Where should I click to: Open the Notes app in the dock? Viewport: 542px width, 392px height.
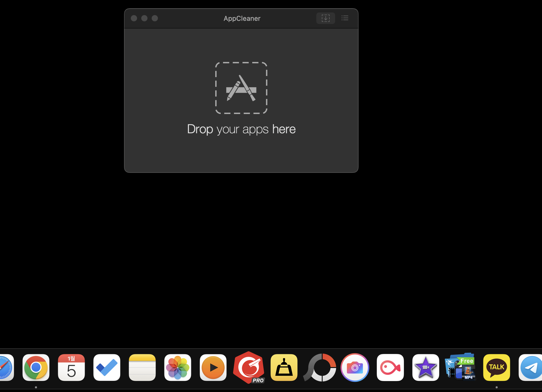tap(142, 368)
